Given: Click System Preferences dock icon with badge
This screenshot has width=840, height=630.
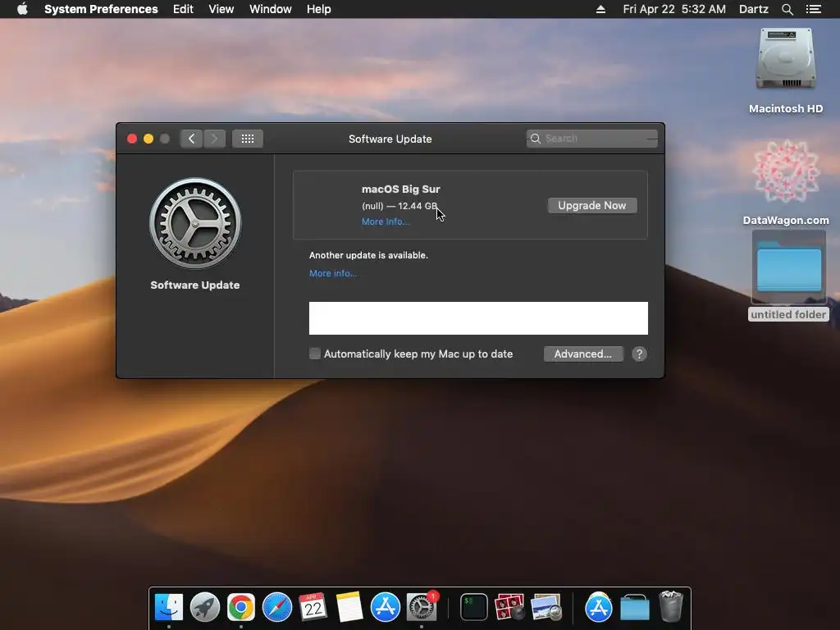Looking at the screenshot, I should pos(422,607).
